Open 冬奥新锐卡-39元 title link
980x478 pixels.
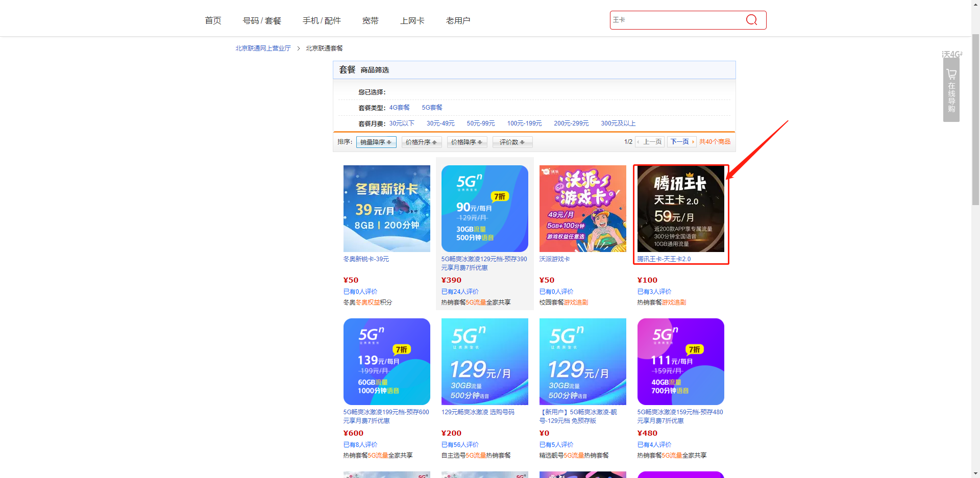point(366,259)
